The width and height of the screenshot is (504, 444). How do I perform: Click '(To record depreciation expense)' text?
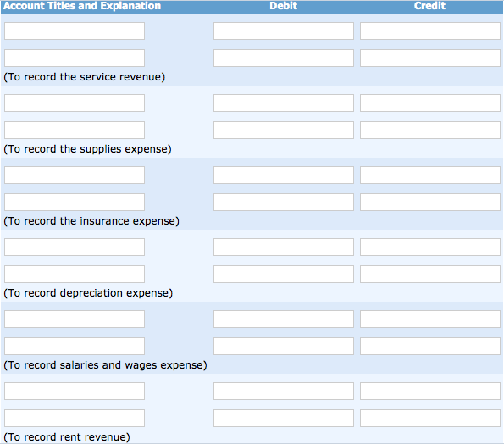(88, 293)
